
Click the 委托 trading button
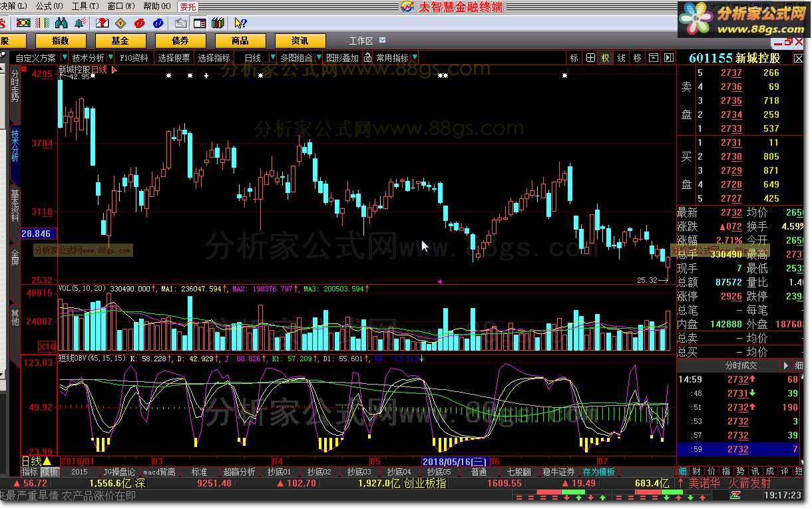[188, 7]
